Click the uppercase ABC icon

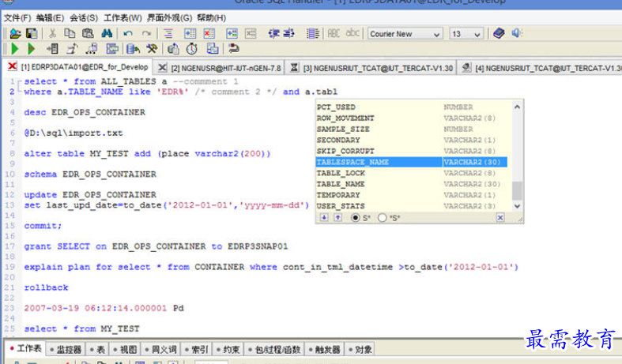[x=334, y=34]
